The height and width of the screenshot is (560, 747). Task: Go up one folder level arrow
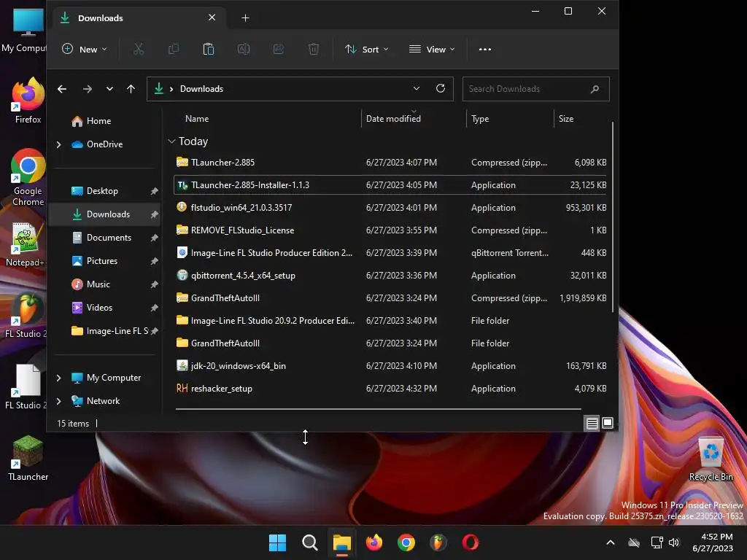tap(131, 89)
